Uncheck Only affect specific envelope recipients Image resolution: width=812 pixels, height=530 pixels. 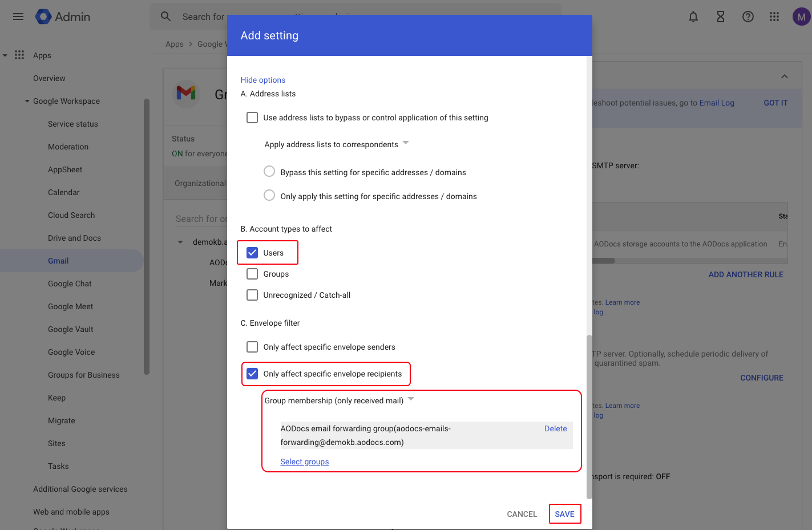[x=252, y=374]
